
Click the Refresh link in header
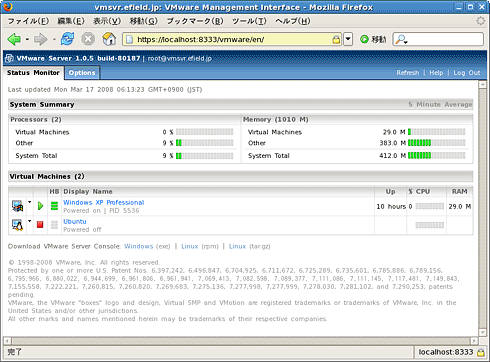click(408, 73)
